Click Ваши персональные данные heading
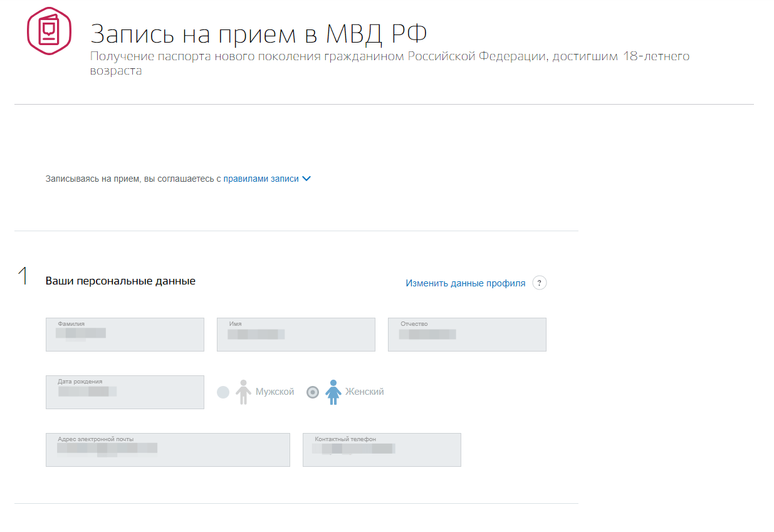 120,281
